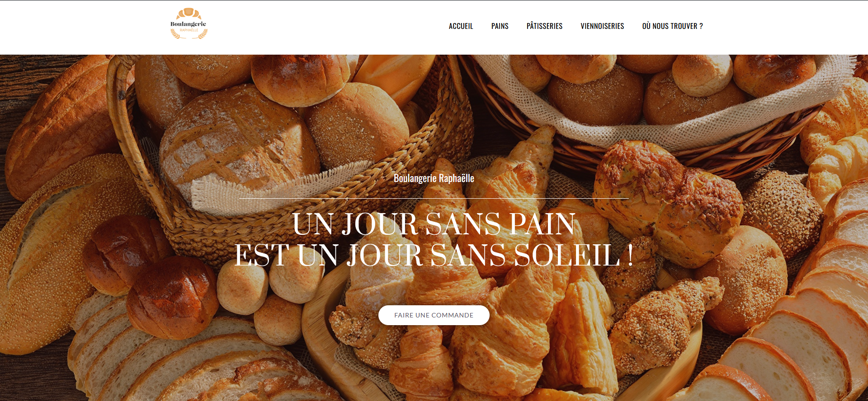Click the thin divider line under the subtitle

pyautogui.click(x=434, y=198)
